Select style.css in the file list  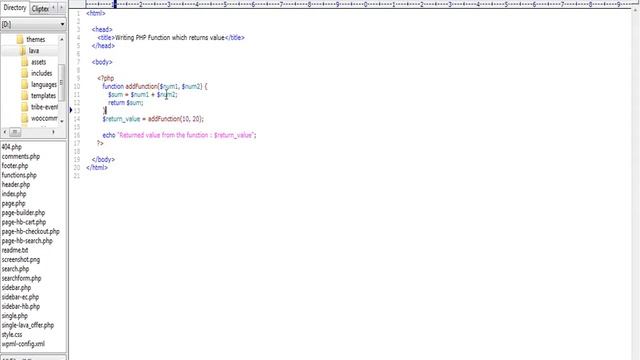12,335
